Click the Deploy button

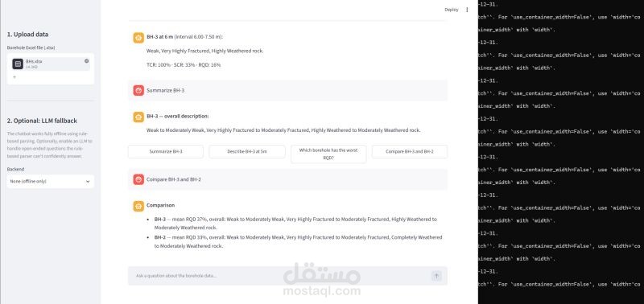pos(452,10)
